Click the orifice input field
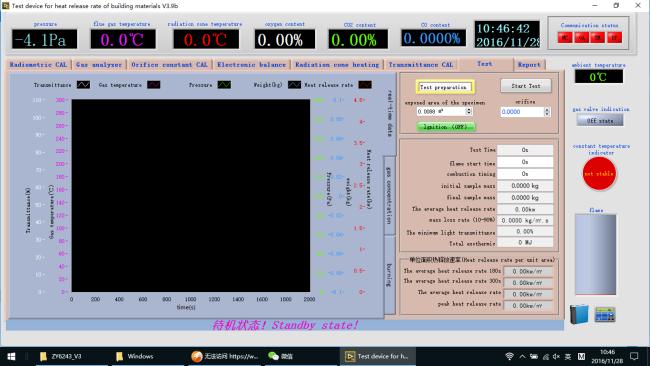Viewport: 650px width, 366px height. pyautogui.click(x=522, y=112)
